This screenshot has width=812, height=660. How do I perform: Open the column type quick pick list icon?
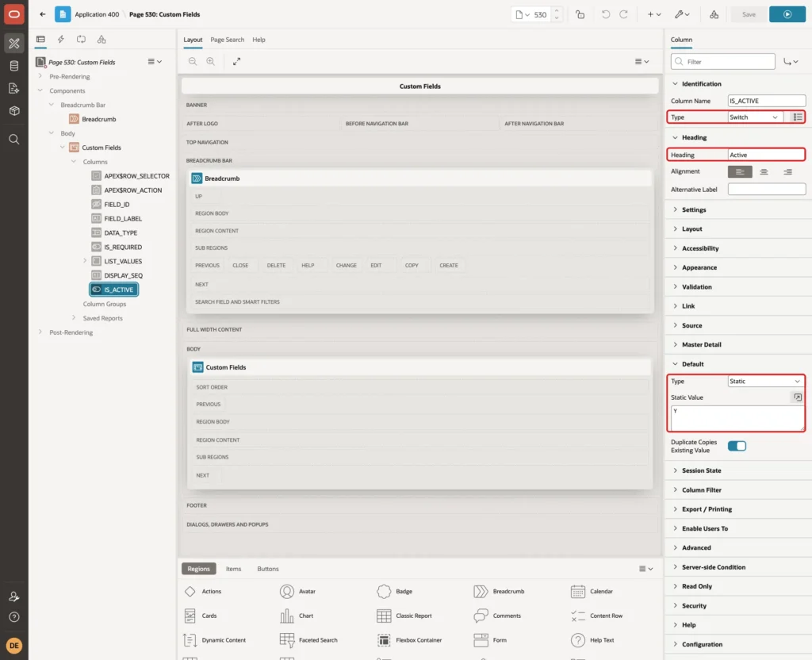point(798,117)
